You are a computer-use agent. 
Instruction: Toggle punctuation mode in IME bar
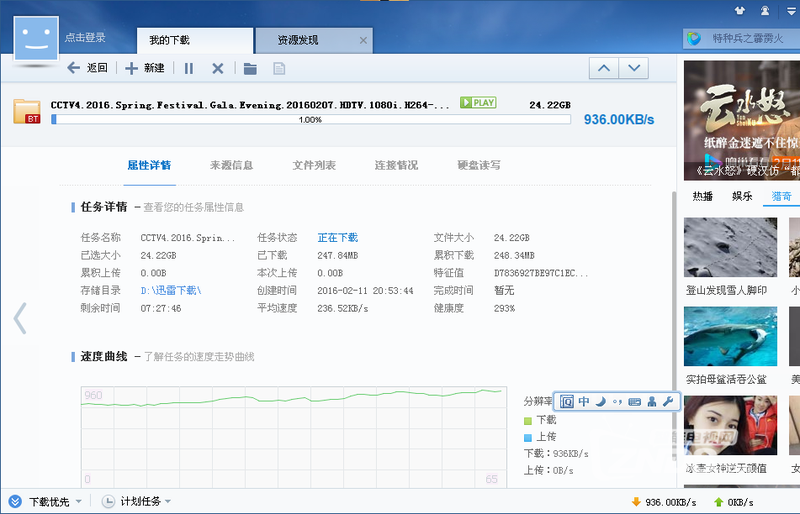click(617, 402)
